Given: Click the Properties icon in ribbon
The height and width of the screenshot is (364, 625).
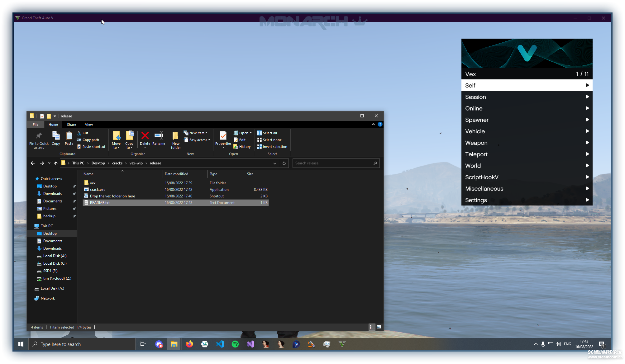Looking at the screenshot, I should [223, 136].
